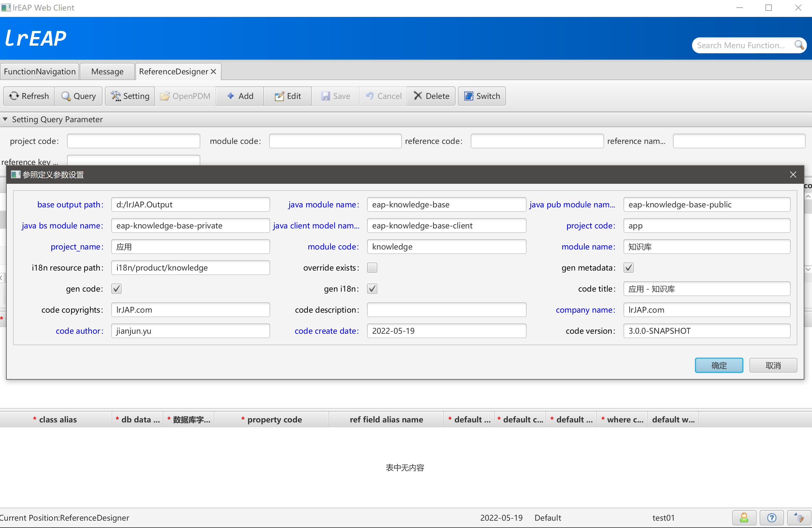This screenshot has width=812, height=528.
Task: Click the base output path field
Action: (x=191, y=205)
